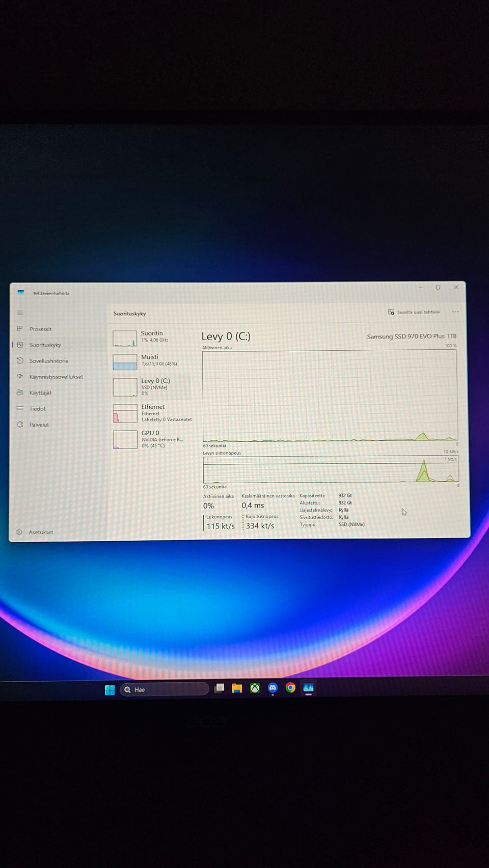Open the three-dot more options menu

pos(455,312)
